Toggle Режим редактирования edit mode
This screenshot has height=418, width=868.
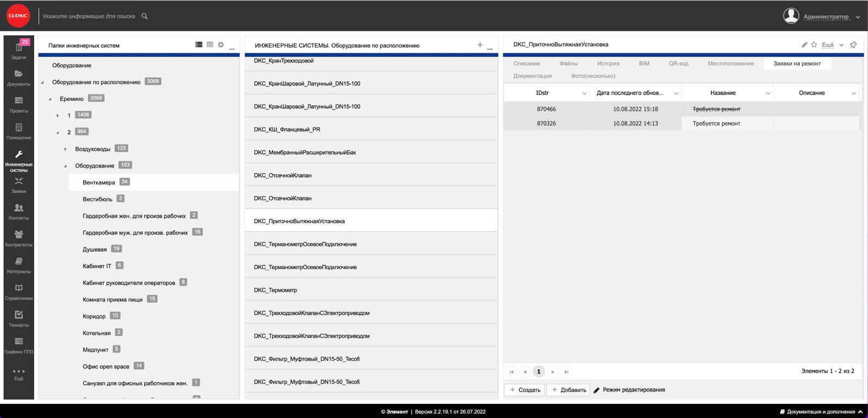point(629,390)
